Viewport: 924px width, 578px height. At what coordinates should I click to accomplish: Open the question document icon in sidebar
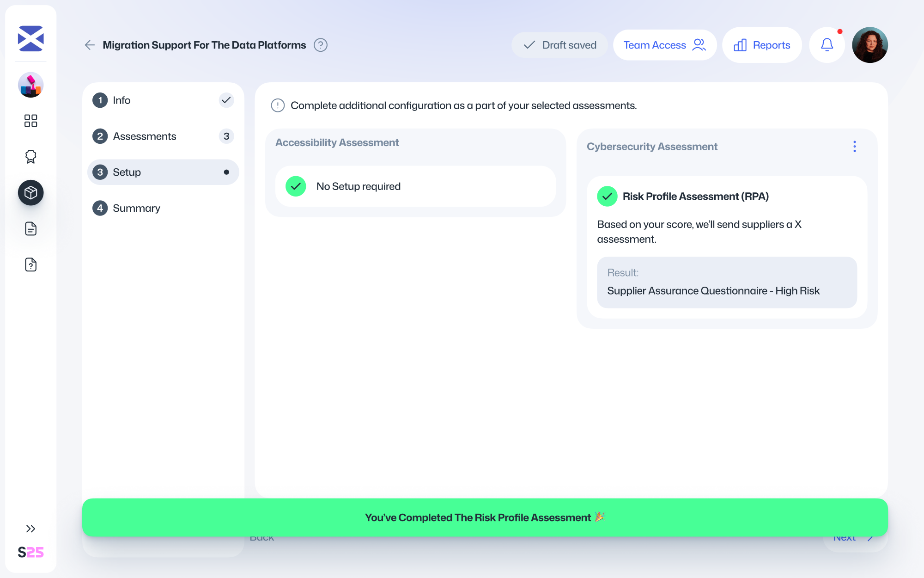(30, 264)
